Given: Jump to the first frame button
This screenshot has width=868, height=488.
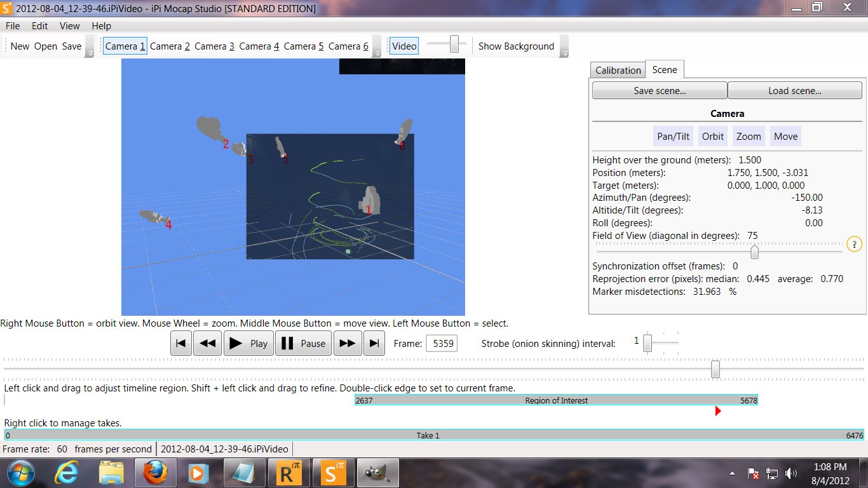Looking at the screenshot, I should tap(180, 343).
